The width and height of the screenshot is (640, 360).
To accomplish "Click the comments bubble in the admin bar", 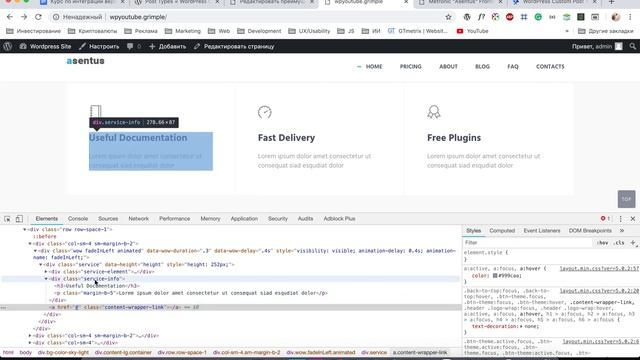I will (x=133, y=47).
